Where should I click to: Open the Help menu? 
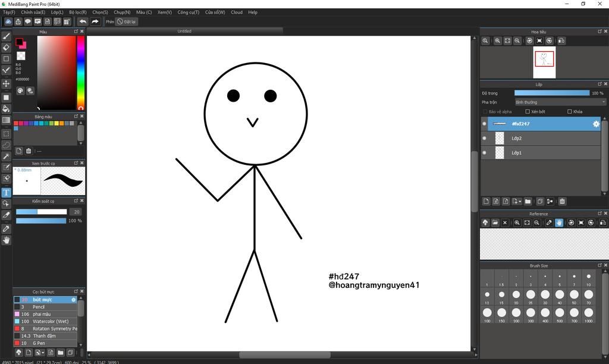[253, 12]
